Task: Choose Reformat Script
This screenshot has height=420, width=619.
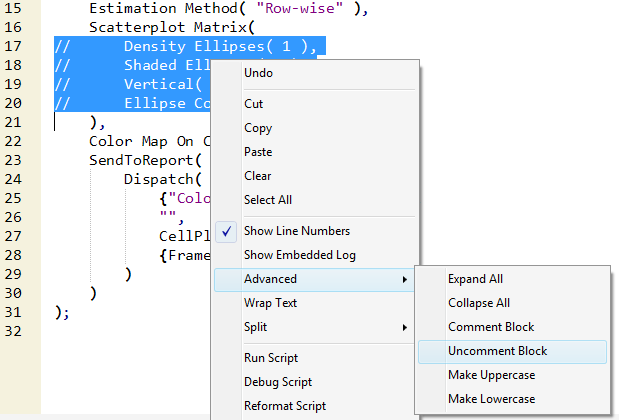Action: click(x=284, y=406)
